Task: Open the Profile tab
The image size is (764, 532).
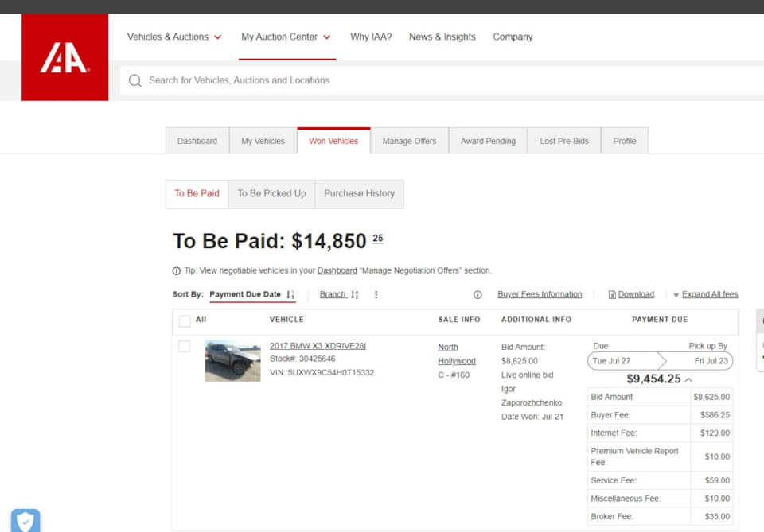Action: point(625,141)
